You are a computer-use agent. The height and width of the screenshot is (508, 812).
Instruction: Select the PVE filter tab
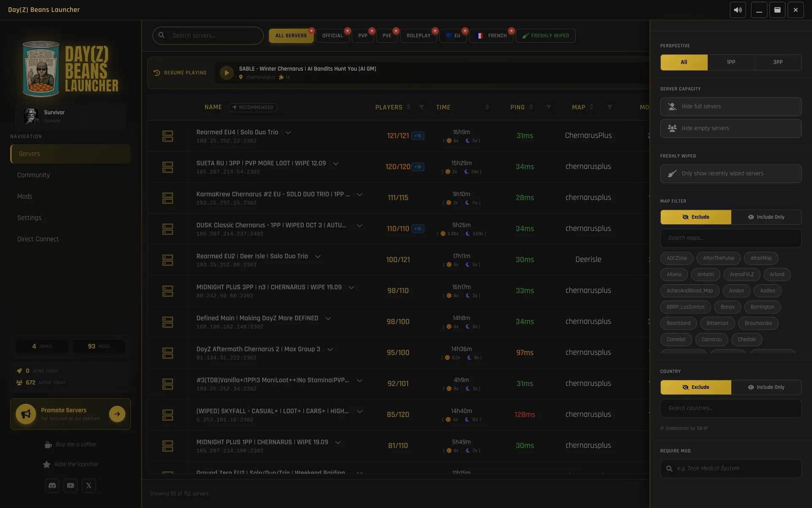pos(387,36)
